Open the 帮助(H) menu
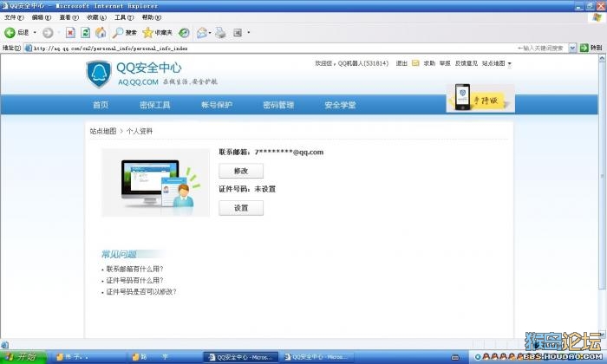The width and height of the screenshot is (607, 364). pos(152,17)
